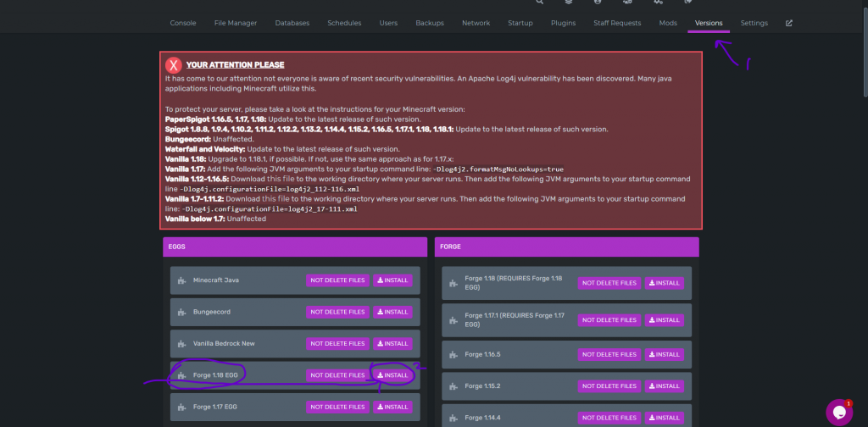
Task: Install the Forge 1.18 EGG
Action: (392, 375)
